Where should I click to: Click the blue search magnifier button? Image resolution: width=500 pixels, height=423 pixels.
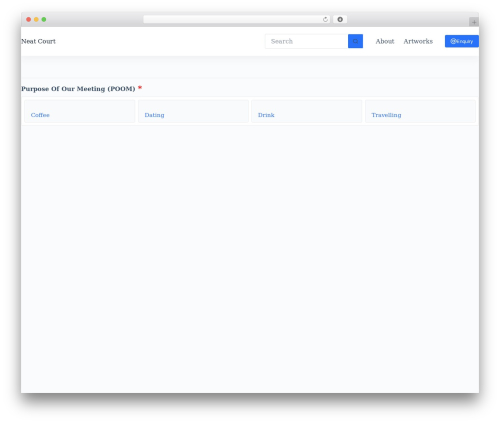point(355,41)
